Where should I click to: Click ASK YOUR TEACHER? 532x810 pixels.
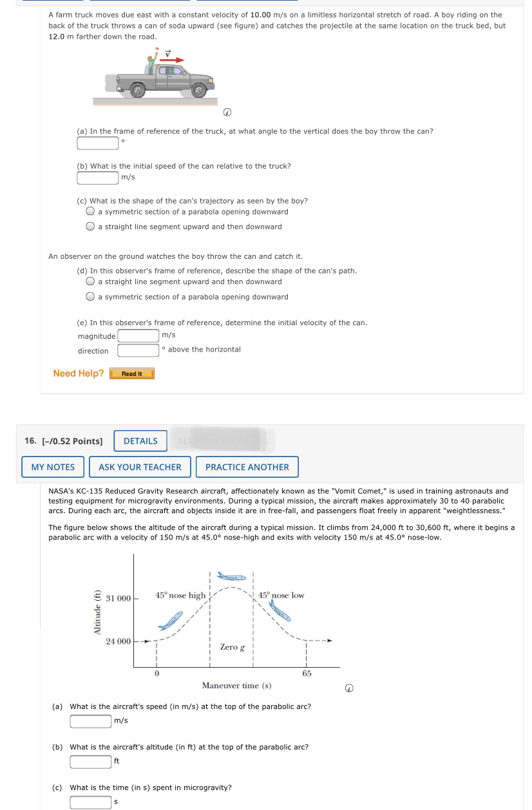[140, 467]
